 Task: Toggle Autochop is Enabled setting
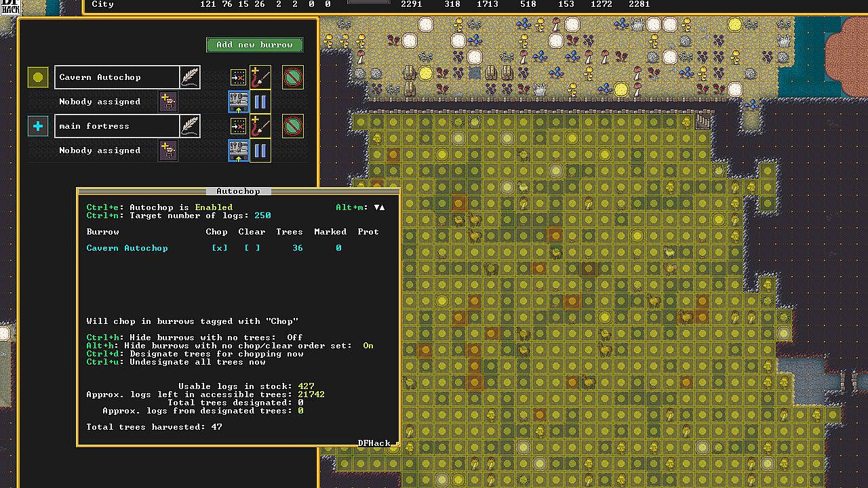pyautogui.click(x=159, y=207)
